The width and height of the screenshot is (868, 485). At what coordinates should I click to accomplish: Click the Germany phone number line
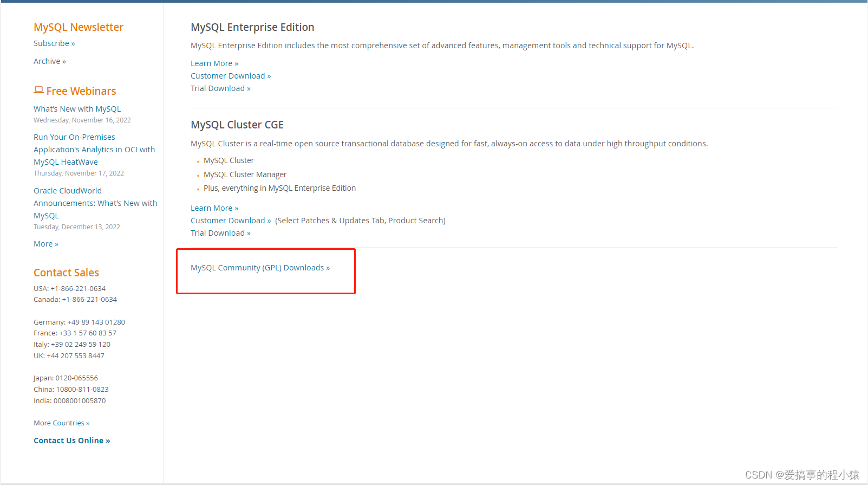point(79,322)
